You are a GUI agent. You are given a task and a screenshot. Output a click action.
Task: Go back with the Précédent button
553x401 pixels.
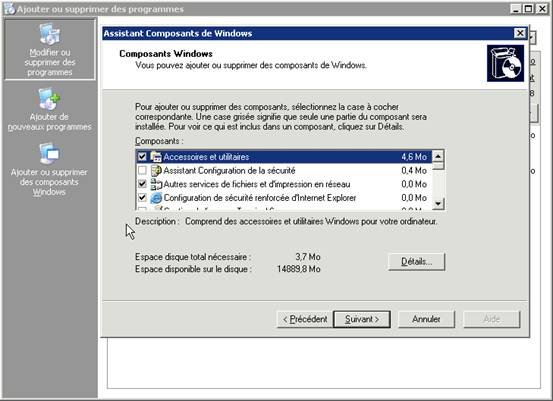[305, 319]
